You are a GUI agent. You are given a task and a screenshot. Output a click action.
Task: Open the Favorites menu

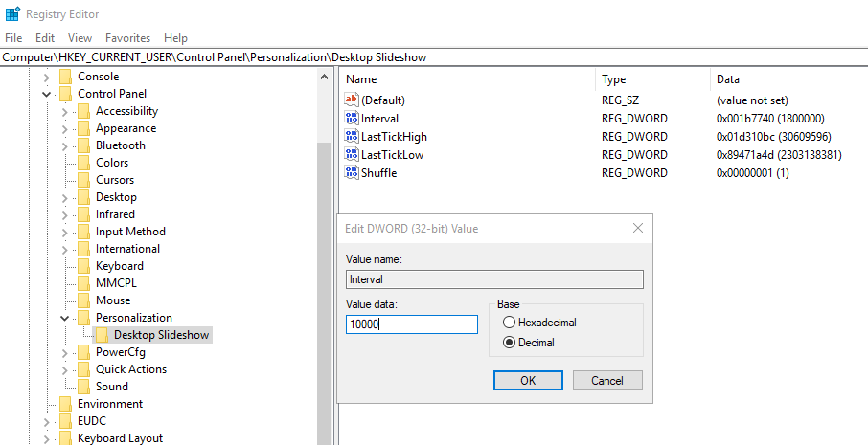point(127,38)
